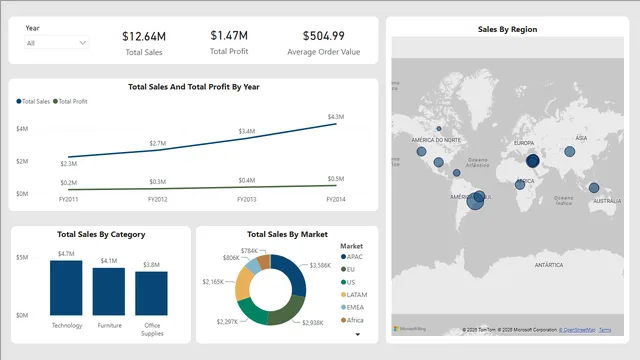Select the $2,165K LATAM donut segment

point(243,284)
